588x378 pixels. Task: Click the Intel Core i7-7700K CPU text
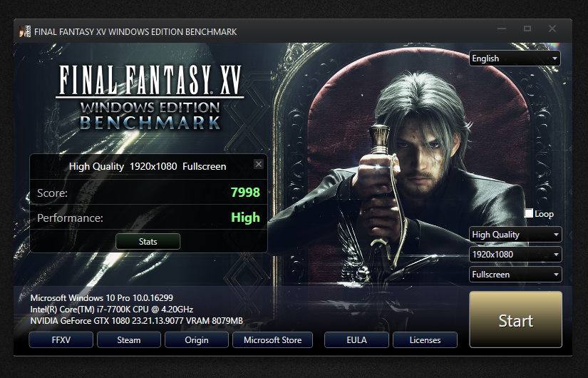(112, 310)
